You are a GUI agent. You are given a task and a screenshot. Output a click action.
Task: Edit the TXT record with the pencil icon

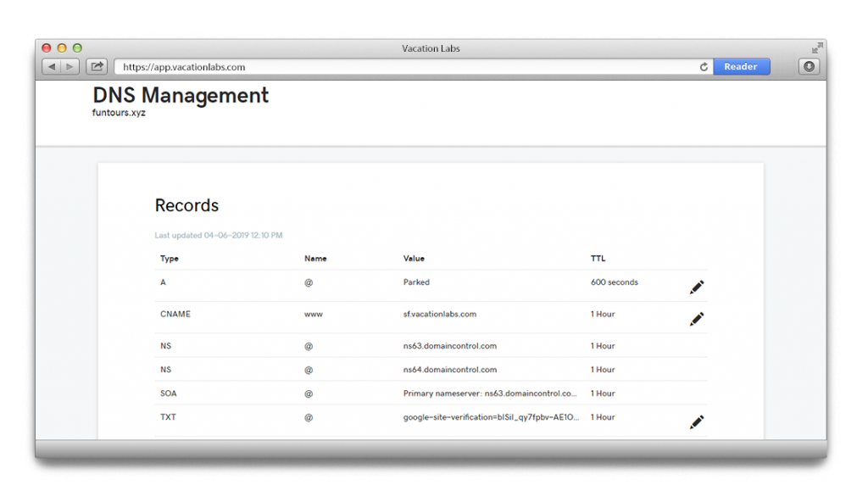(x=697, y=422)
